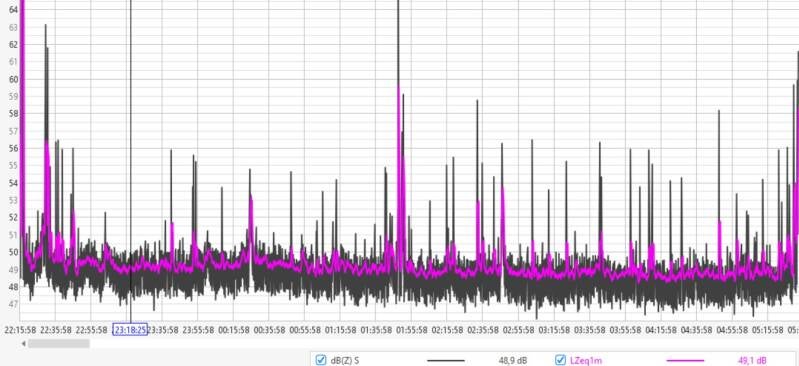Image resolution: width=799 pixels, height=366 pixels.
Task: Click the 04:35:58 time axis label
Action: coord(697,330)
